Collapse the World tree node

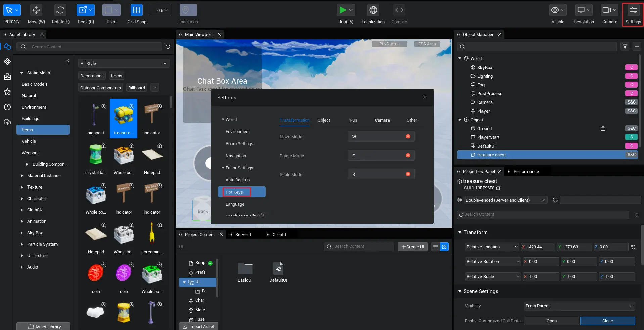coord(460,58)
